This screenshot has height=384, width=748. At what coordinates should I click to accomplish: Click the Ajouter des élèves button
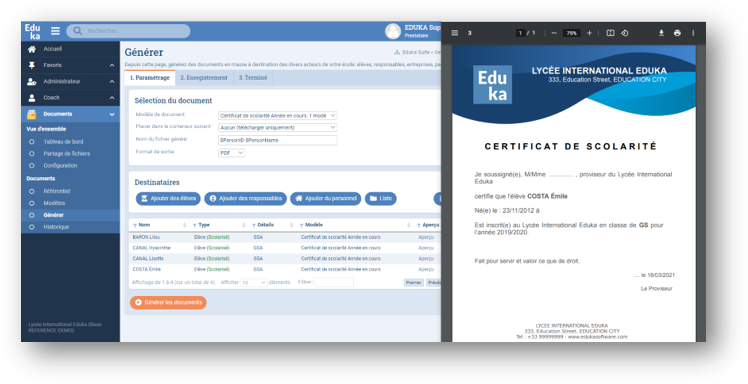[x=168, y=198]
